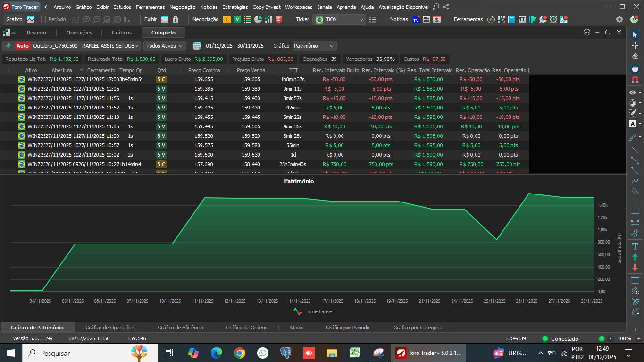The height and width of the screenshot is (362, 644).
Task: Open the Patrimônio chart type dropdown
Action: [x=314, y=46]
